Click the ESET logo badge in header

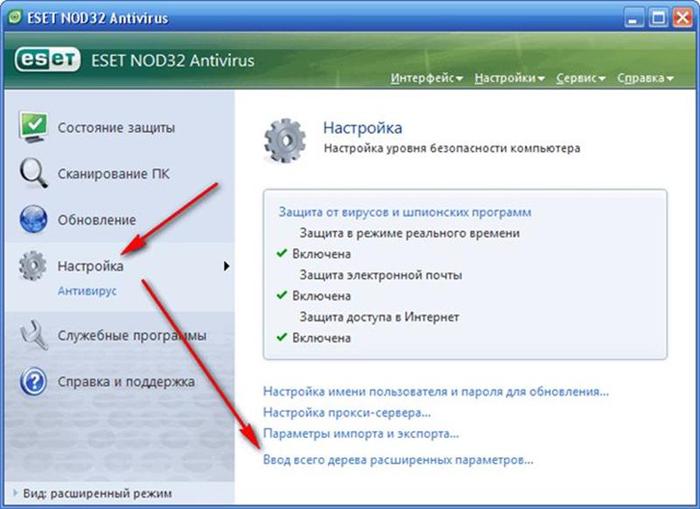pyautogui.click(x=48, y=60)
